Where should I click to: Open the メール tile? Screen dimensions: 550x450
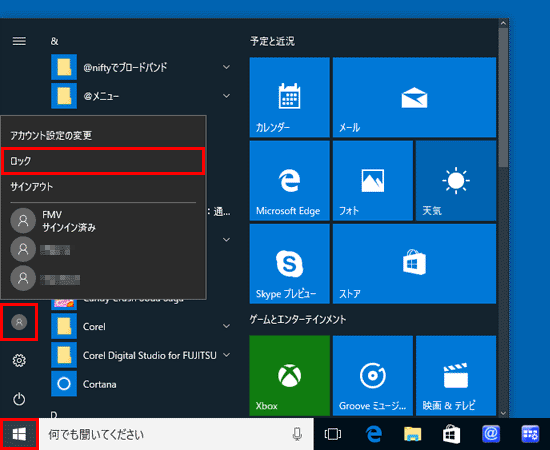[414, 97]
